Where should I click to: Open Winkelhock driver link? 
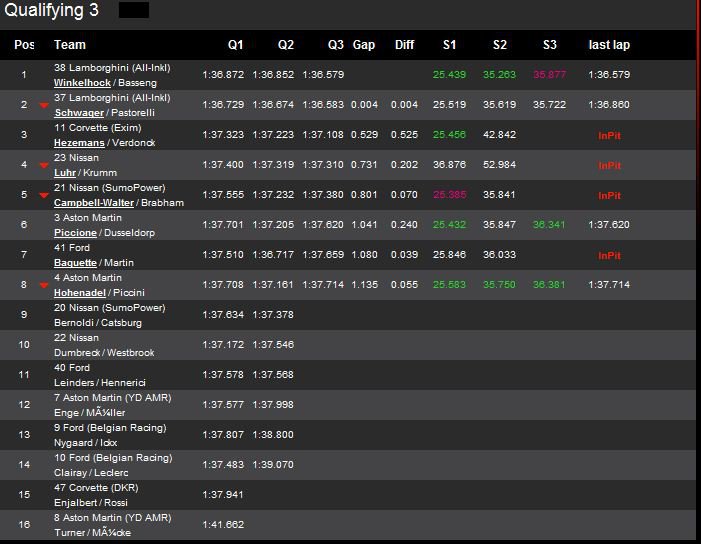point(82,82)
